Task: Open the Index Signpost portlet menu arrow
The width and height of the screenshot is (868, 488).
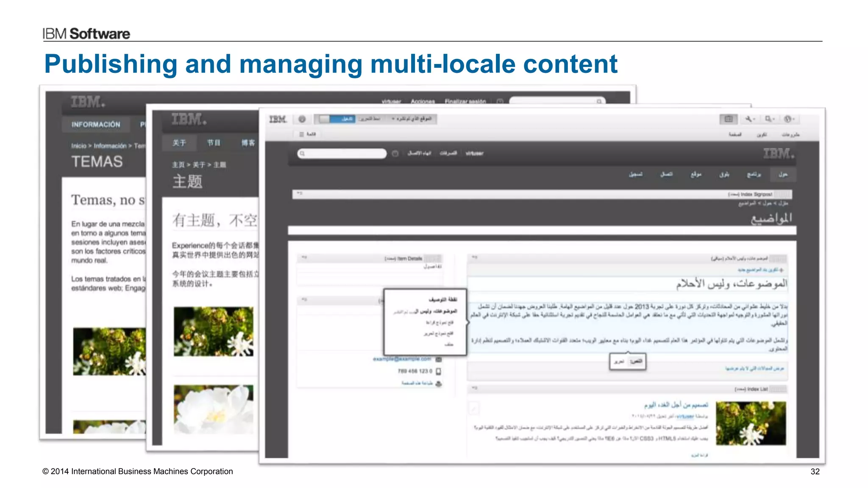Action: click(x=299, y=194)
